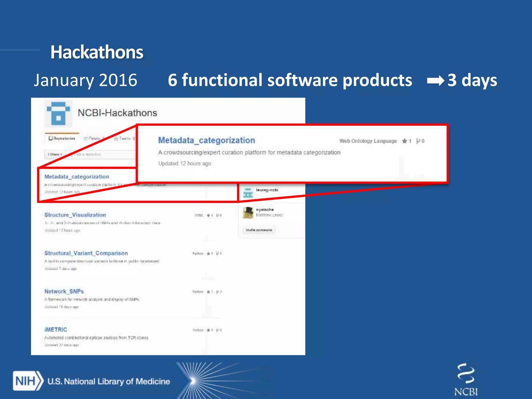Open the Structure_Visualization repository
532x399 pixels.
(x=75, y=215)
